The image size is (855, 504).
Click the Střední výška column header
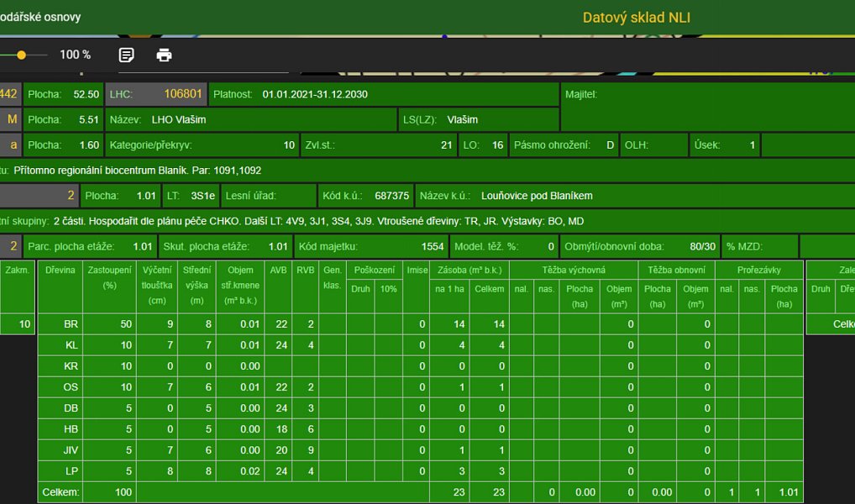coord(197,286)
